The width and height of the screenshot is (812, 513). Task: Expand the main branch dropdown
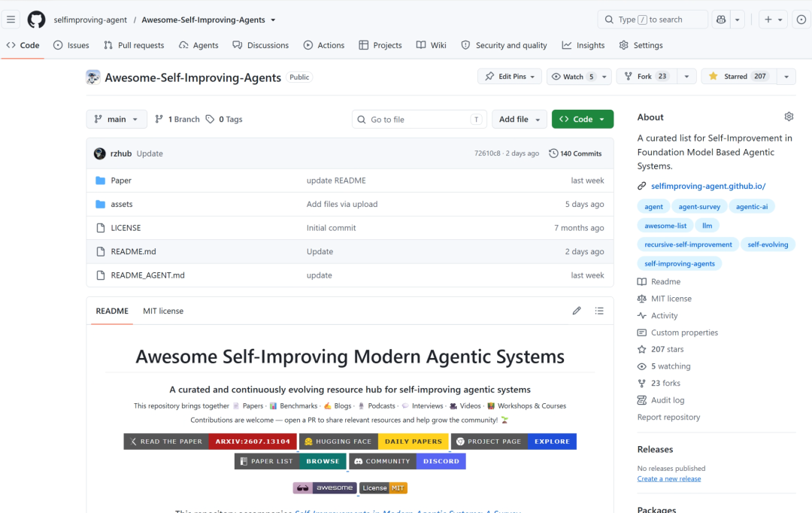point(117,119)
